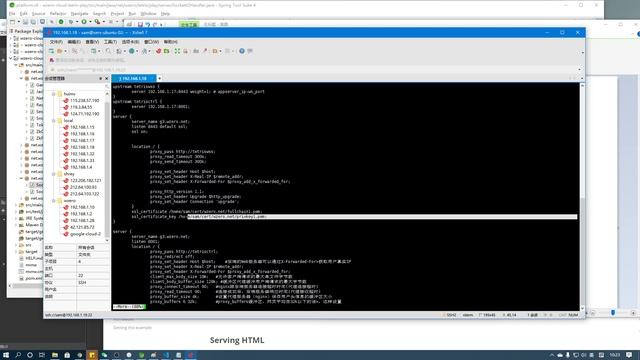Click the New Session icon in Xshell toolbar
Image resolution: width=640 pixels, height=360 pixels.
coord(51,51)
